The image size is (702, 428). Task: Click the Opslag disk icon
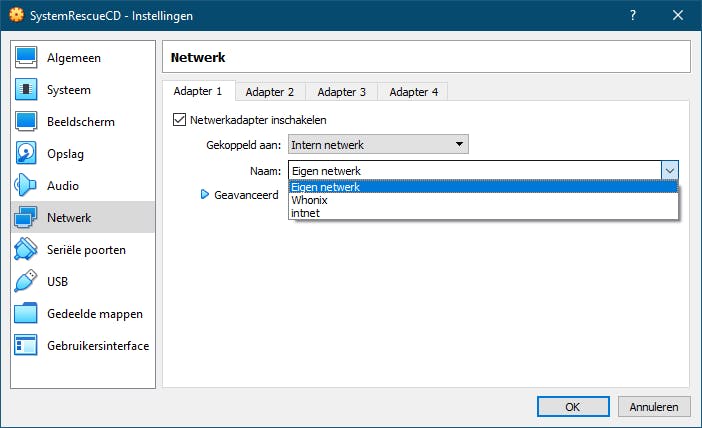tap(27, 154)
